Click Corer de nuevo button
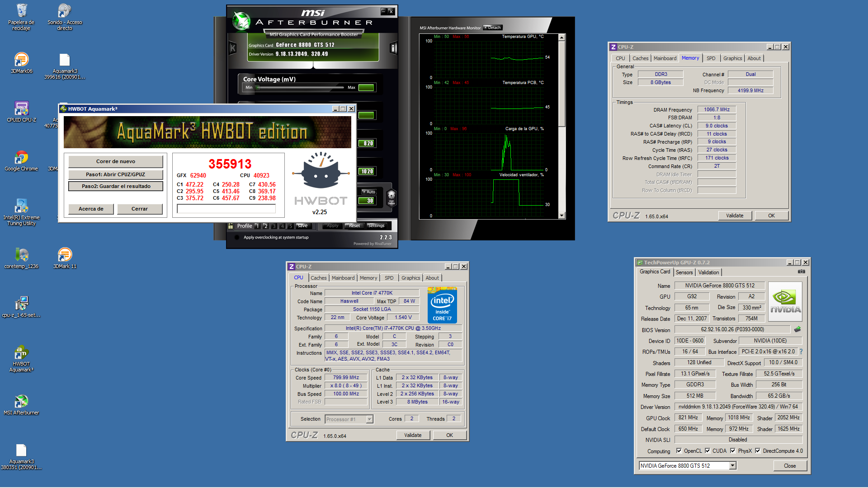This screenshot has width=868, height=488. [116, 161]
